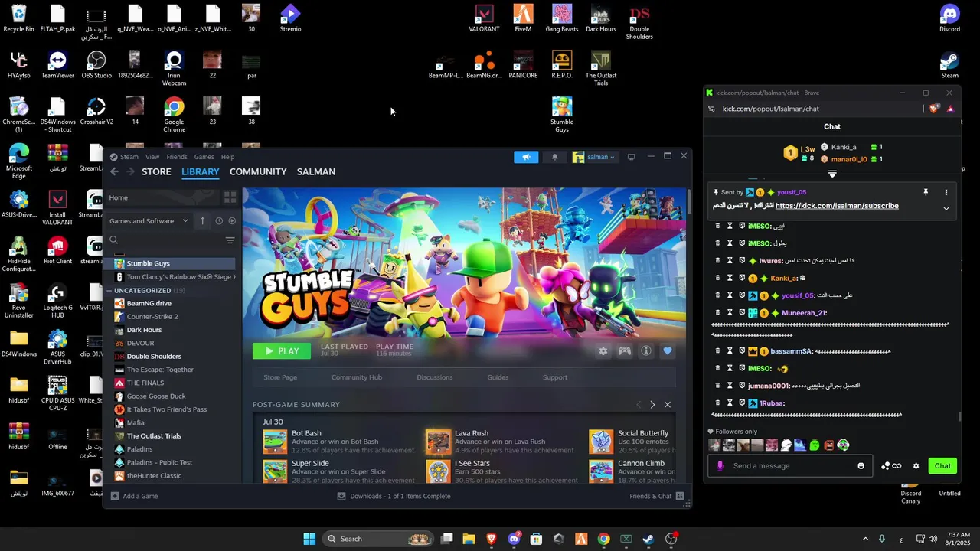The width and height of the screenshot is (980, 551).
Task: Click Send a message field in Kick chat
Action: (789, 466)
